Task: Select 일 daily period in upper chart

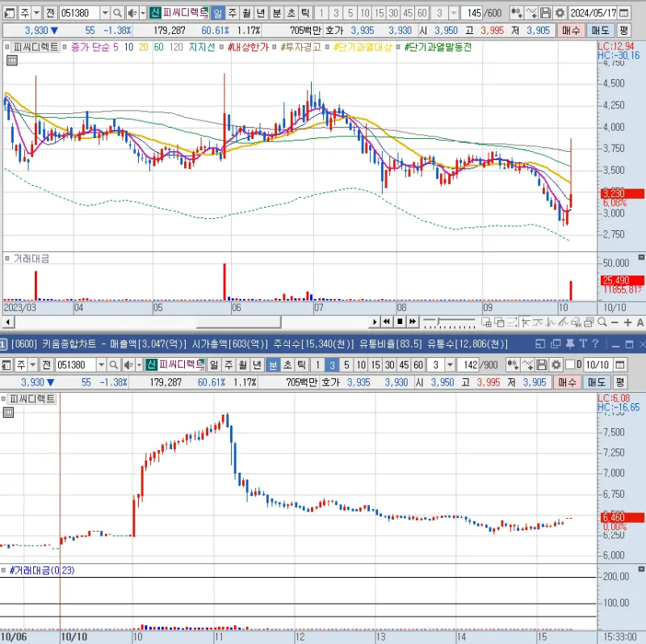Action: 217,13
